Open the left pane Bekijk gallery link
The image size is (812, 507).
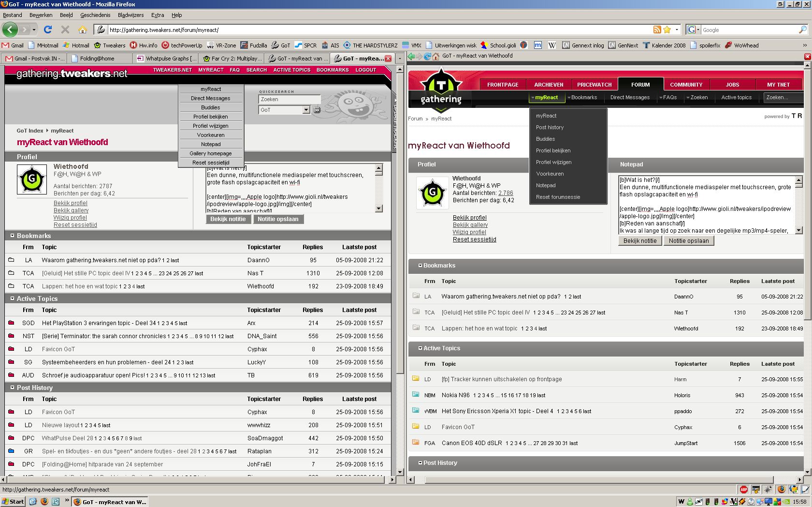(71, 210)
